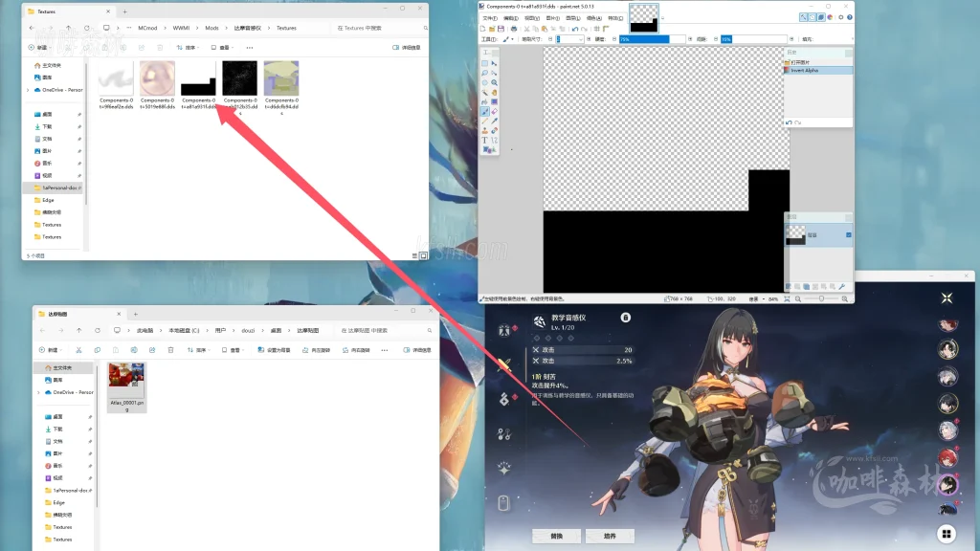Select the Text tool in paint.net toolbox
This screenshot has height=551, width=980.
(x=485, y=140)
